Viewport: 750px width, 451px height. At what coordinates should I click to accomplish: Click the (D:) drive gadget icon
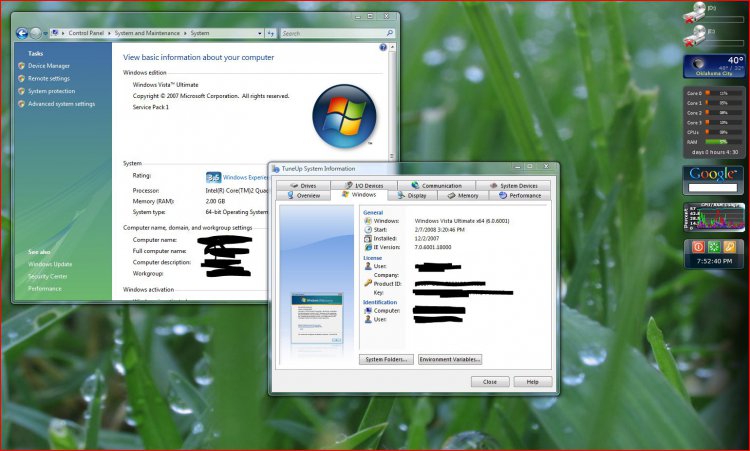click(694, 12)
